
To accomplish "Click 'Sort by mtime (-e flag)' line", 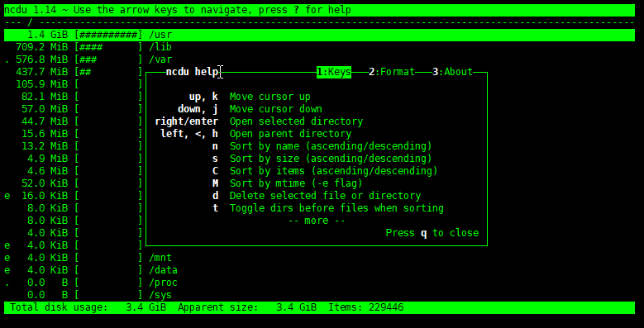I will click(296, 183).
